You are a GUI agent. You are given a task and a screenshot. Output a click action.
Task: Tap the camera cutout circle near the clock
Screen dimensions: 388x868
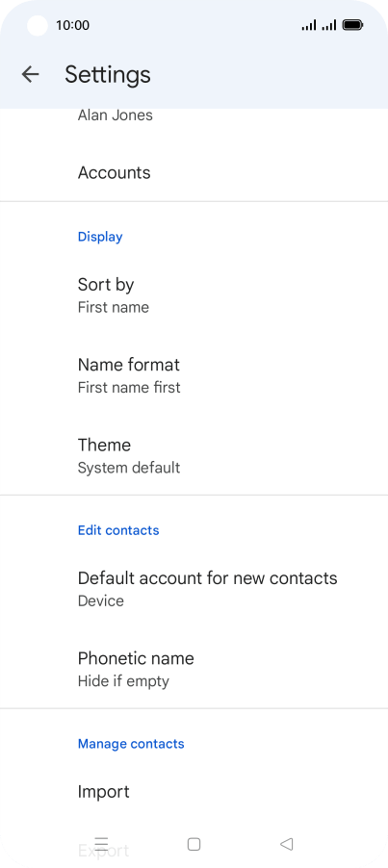38,25
